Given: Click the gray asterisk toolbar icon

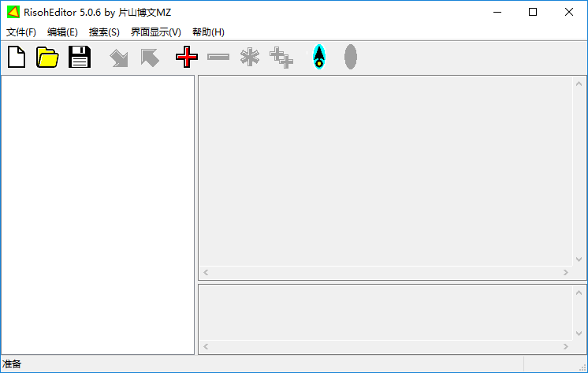Looking at the screenshot, I should click(x=250, y=57).
